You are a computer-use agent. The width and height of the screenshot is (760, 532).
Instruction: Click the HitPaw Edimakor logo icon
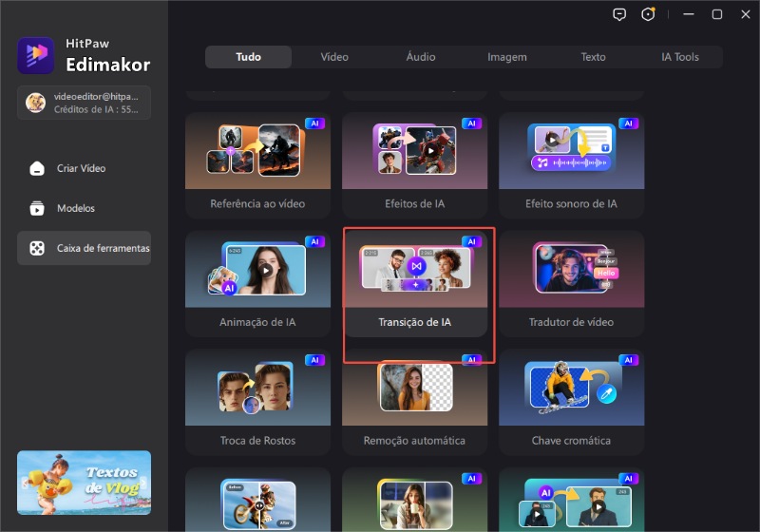pos(35,55)
